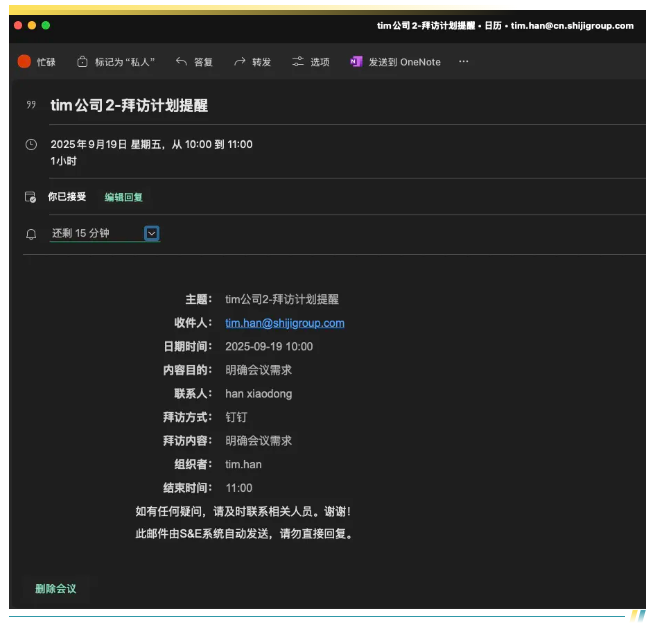This screenshot has height=626, width=659.
Task: Click the accepted response status icon
Action: (x=30, y=197)
